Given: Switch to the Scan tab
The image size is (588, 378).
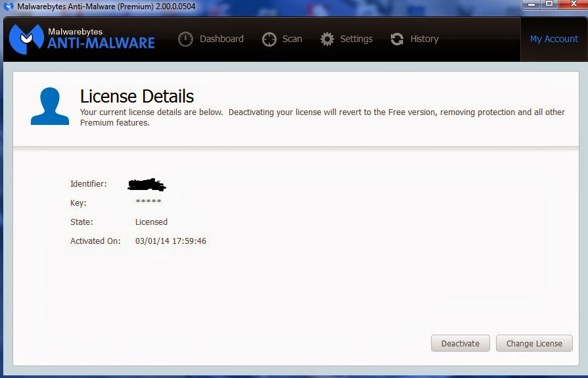Looking at the screenshot, I should point(282,39).
